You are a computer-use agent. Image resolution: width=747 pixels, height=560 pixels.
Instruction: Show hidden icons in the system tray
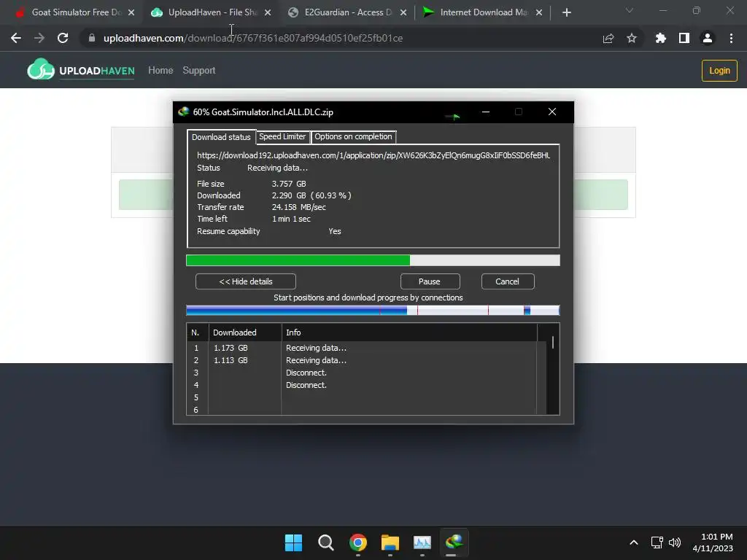[634, 542]
